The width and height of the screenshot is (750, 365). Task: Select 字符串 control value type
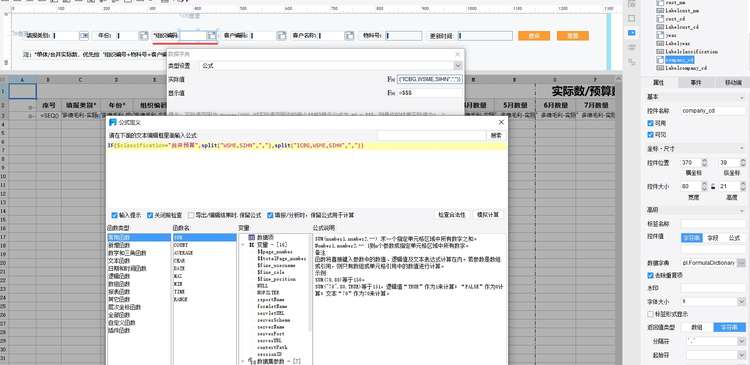(691, 237)
